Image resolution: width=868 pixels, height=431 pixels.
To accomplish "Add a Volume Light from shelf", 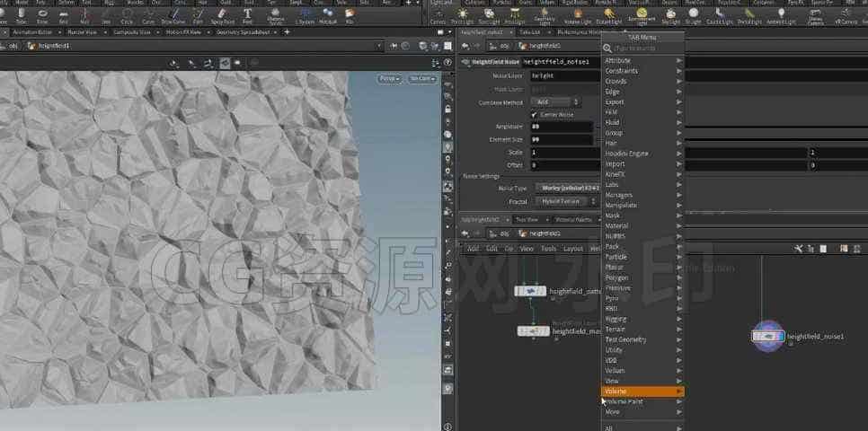I will 578,15.
